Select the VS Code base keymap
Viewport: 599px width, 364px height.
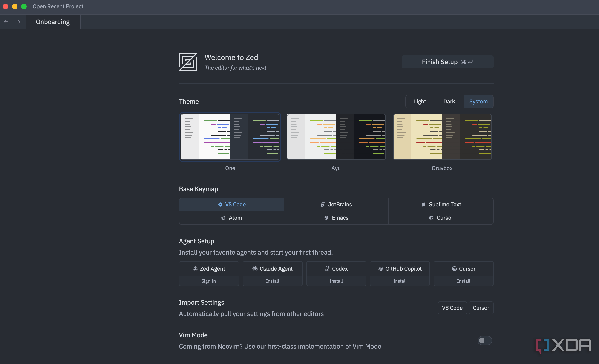coord(231,205)
